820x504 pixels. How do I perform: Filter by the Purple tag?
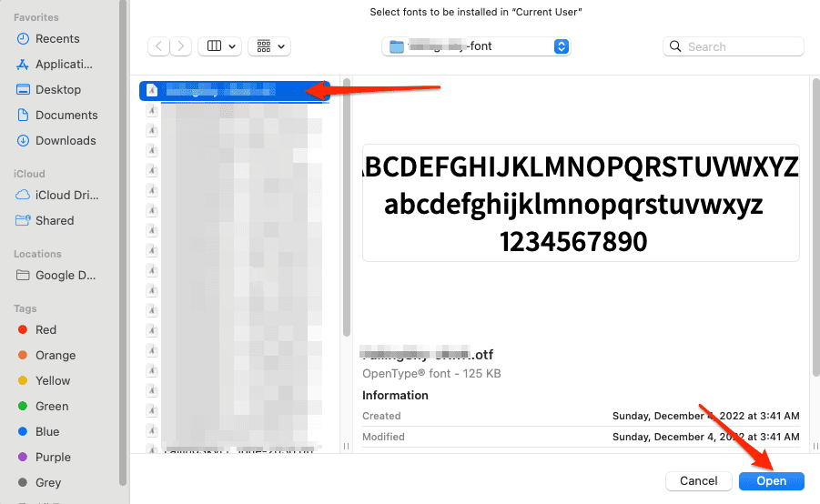(x=53, y=458)
